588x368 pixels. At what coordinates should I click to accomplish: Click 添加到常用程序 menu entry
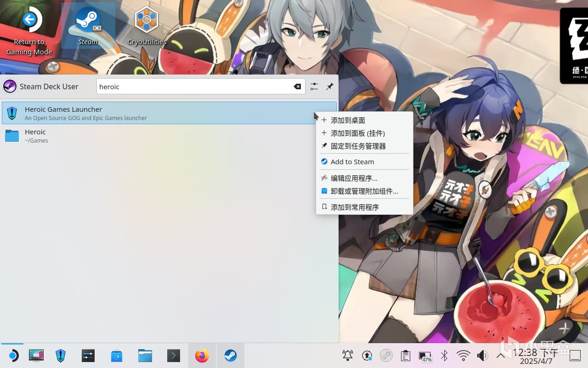pyautogui.click(x=364, y=207)
